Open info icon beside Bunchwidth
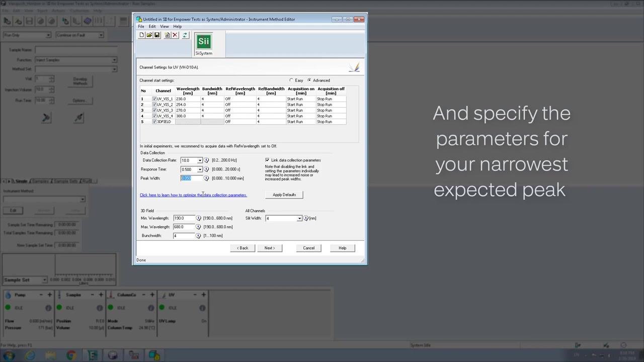Screen dimensions: 644x362 coord(198,236)
